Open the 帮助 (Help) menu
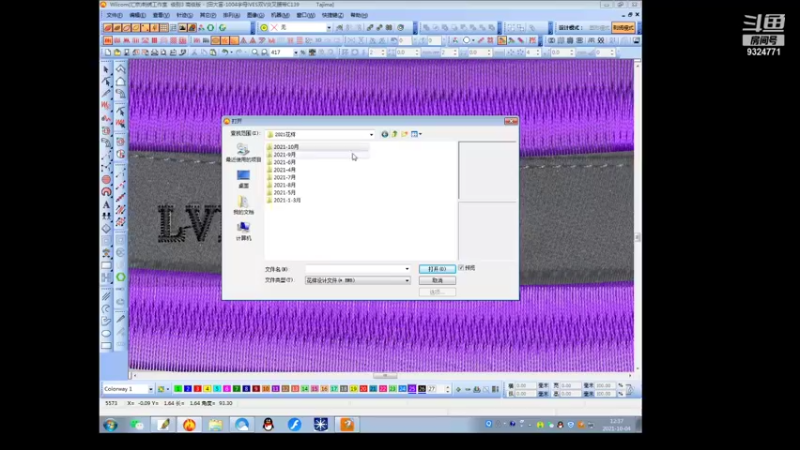 tap(359, 15)
